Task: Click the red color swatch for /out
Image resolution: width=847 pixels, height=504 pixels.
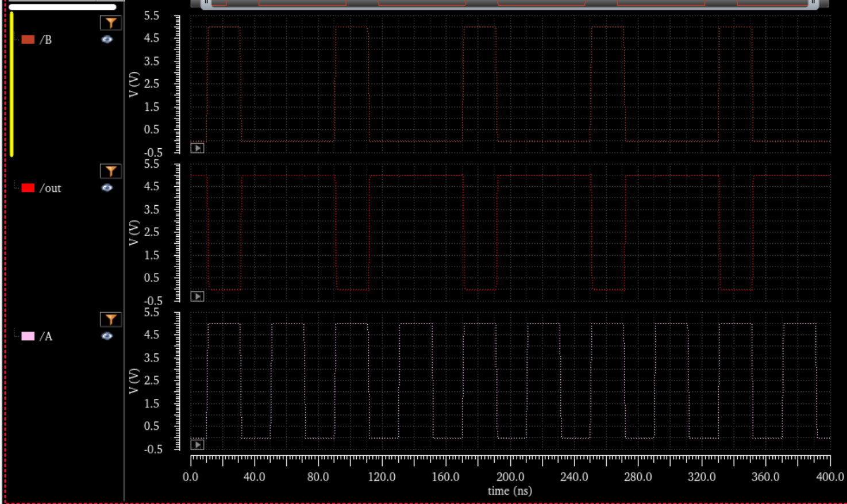Action: tap(28, 188)
